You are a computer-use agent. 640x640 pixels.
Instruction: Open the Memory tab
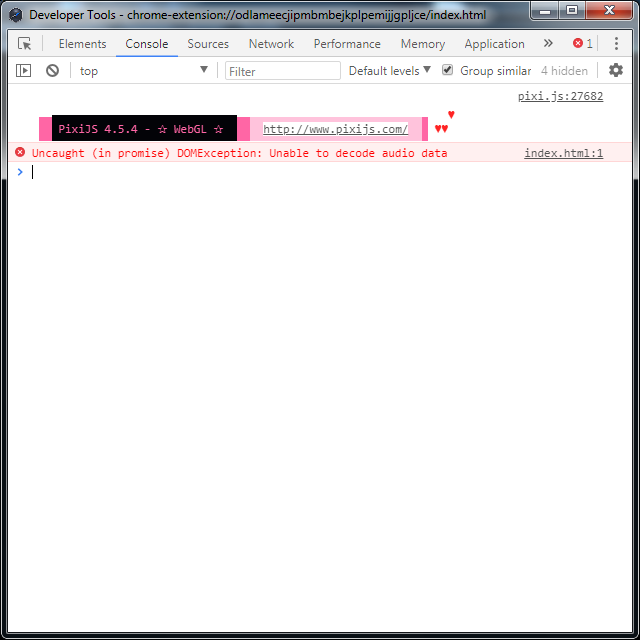pyautogui.click(x=422, y=44)
